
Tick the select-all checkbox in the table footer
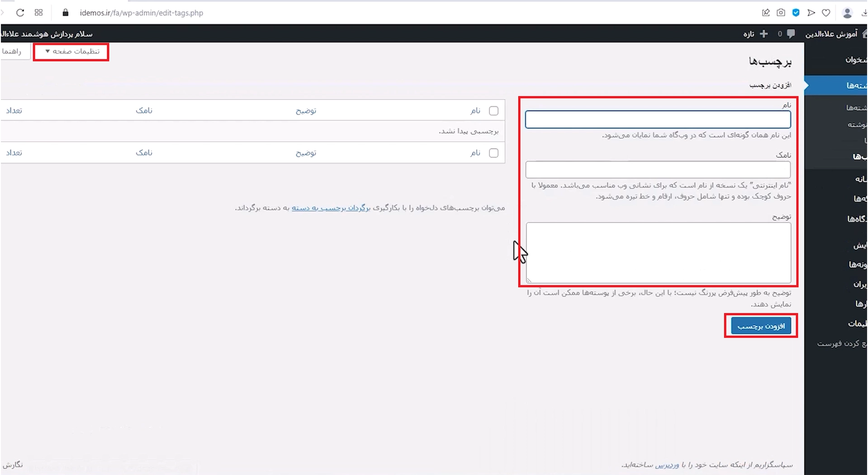pyautogui.click(x=493, y=153)
